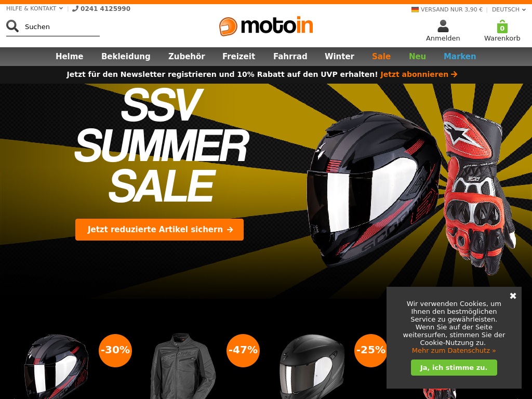
Task: Open the Mehr zum Datenschutz link
Action: tap(454, 351)
